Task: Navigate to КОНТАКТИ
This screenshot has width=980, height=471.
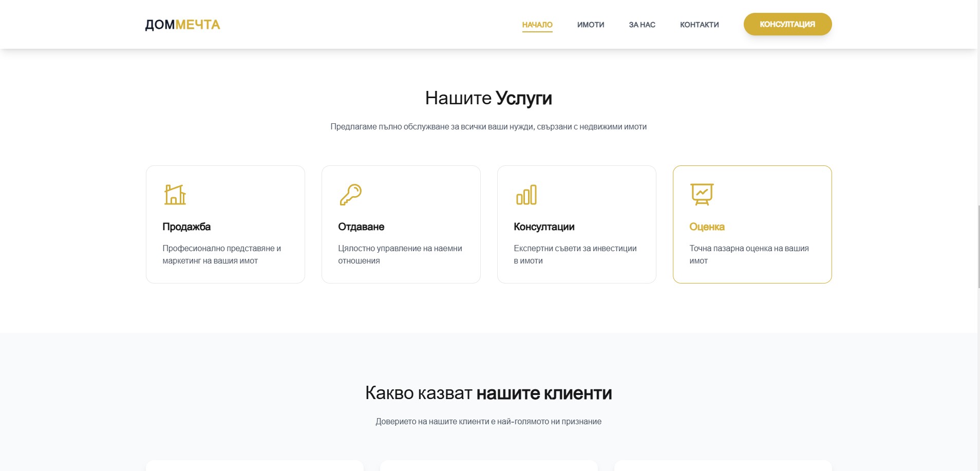Action: [700, 24]
